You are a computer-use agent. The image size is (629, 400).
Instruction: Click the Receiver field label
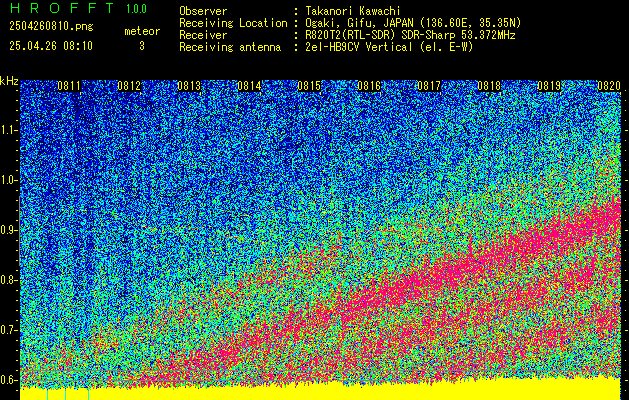coord(203,35)
